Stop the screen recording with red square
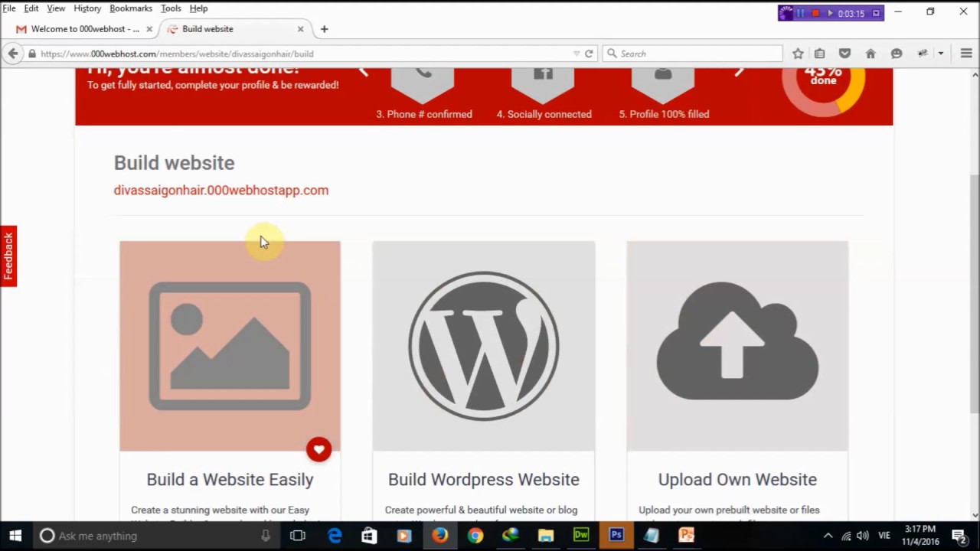 click(x=815, y=13)
